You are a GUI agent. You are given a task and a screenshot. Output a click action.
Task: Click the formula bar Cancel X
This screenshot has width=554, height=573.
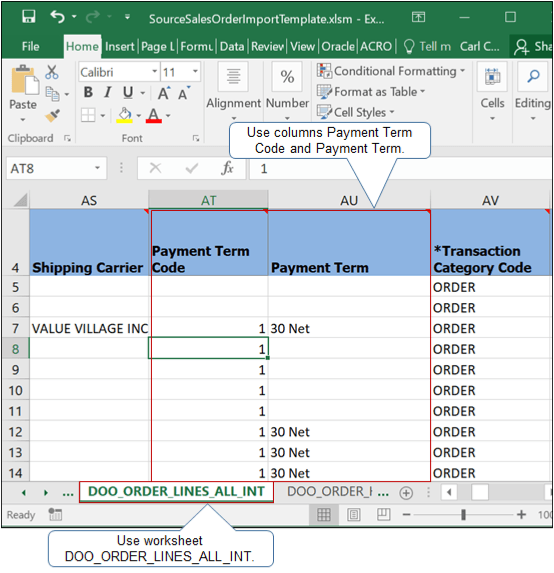coord(155,168)
